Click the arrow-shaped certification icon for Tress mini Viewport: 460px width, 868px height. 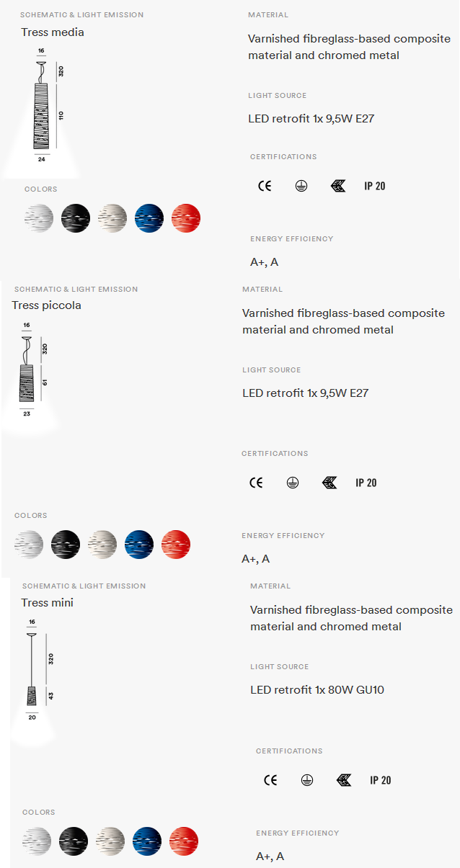(344, 780)
